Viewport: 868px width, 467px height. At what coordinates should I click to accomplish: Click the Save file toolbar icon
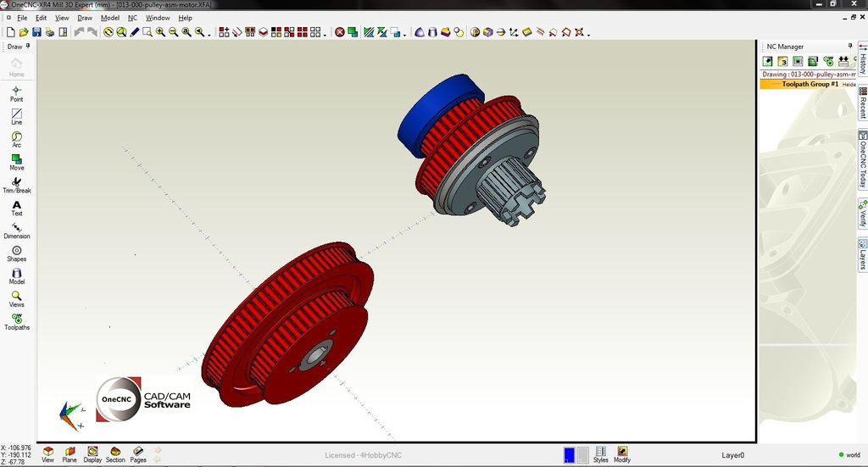point(36,32)
